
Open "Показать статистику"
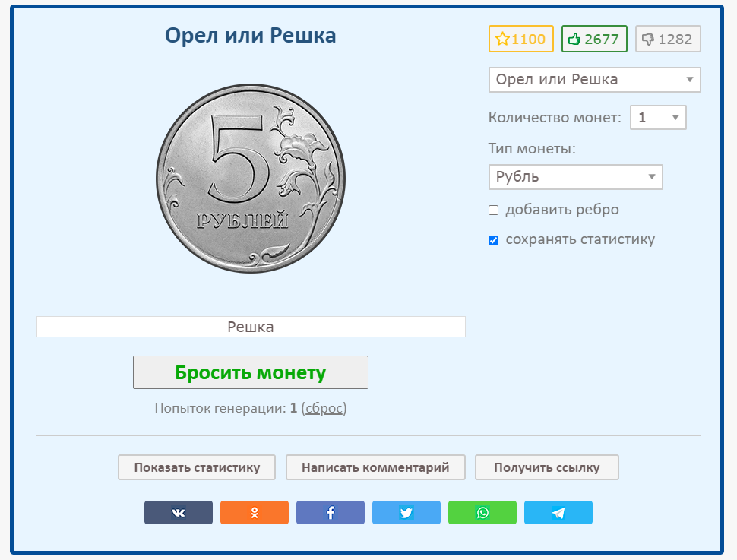[x=197, y=467]
